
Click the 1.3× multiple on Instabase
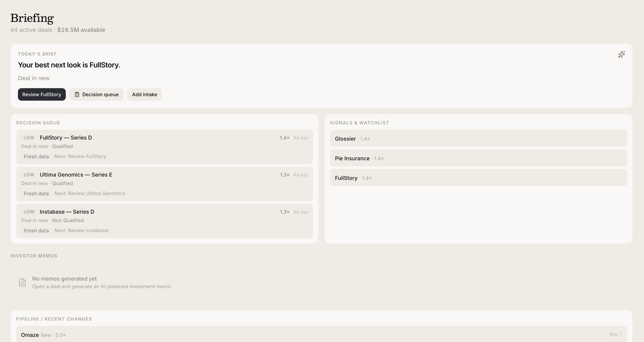click(x=285, y=212)
